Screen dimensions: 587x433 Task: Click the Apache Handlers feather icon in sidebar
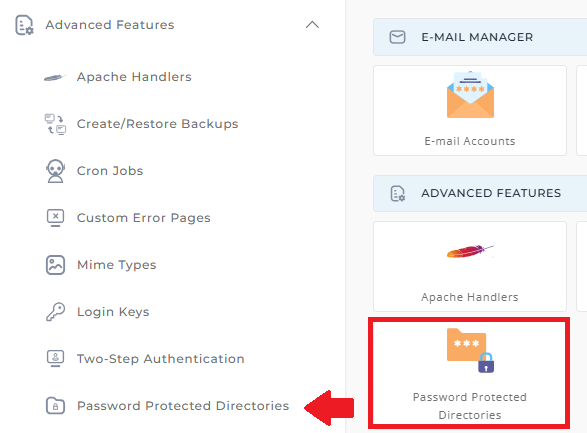point(55,77)
